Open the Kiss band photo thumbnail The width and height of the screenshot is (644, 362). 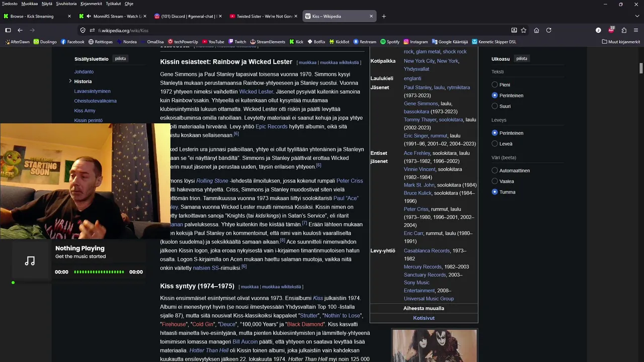434,346
